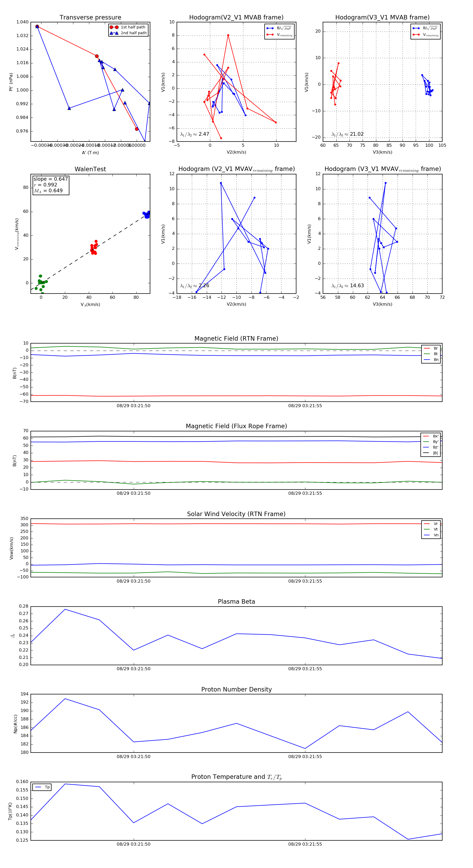Viewport: 473px width, 868px height.
Task: Click the Hodogram (V3_V1 MVAV remaining frame) title
Action: (382, 169)
